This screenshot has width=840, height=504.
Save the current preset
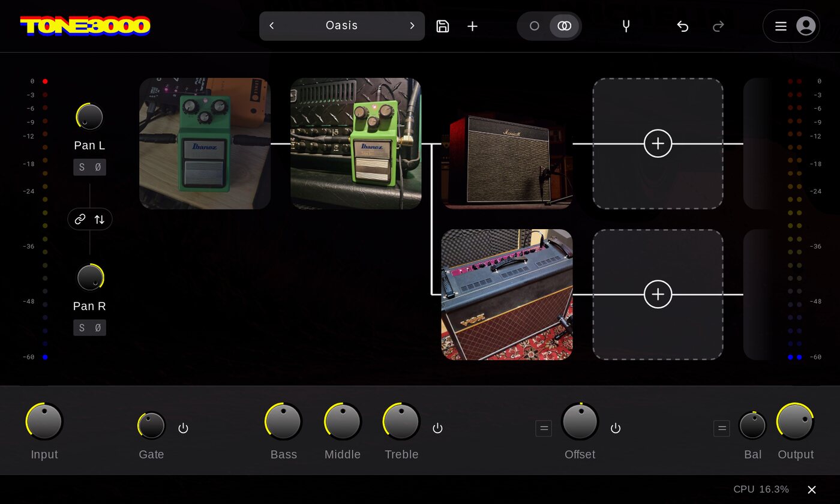(x=443, y=26)
